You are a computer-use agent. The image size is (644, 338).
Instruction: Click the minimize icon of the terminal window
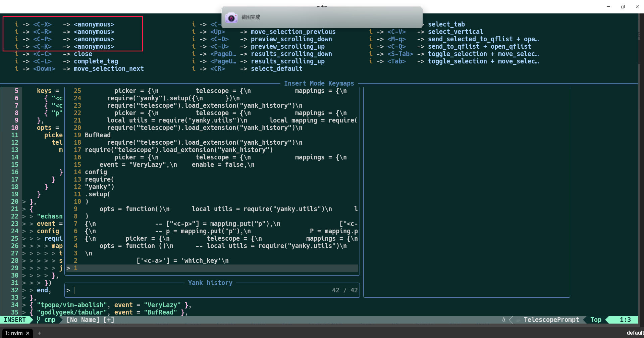(x=608, y=6)
